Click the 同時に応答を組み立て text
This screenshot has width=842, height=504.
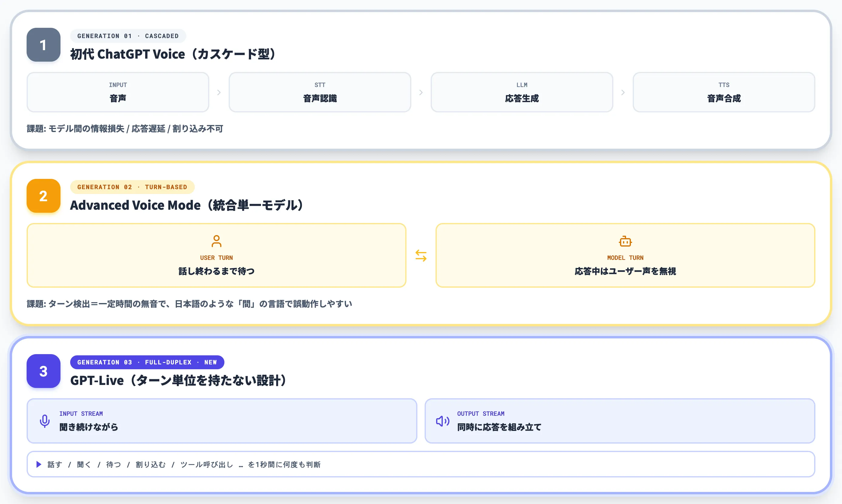pyautogui.click(x=499, y=427)
